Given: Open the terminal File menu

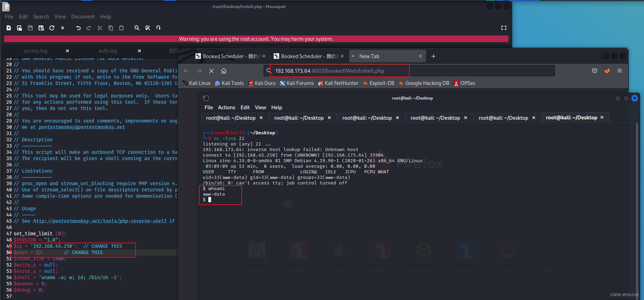Looking at the screenshot, I should (209, 108).
